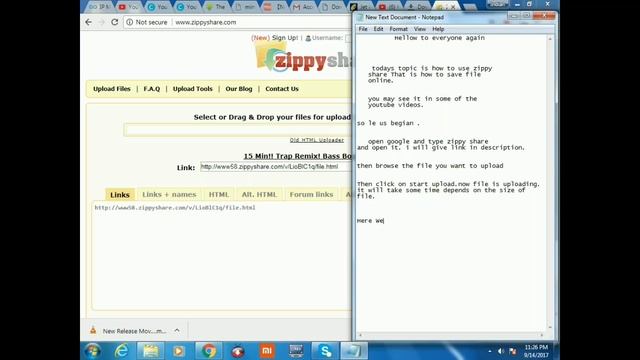Expand the hidden system tray icons arrow
The image size is (640, 360).
[489, 351]
